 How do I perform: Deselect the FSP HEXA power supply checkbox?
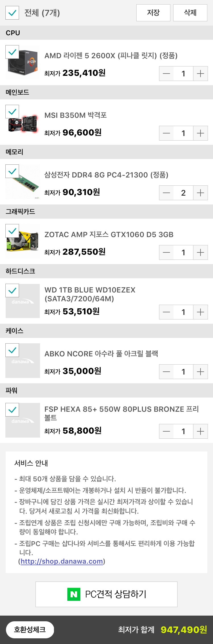[x=12, y=410]
